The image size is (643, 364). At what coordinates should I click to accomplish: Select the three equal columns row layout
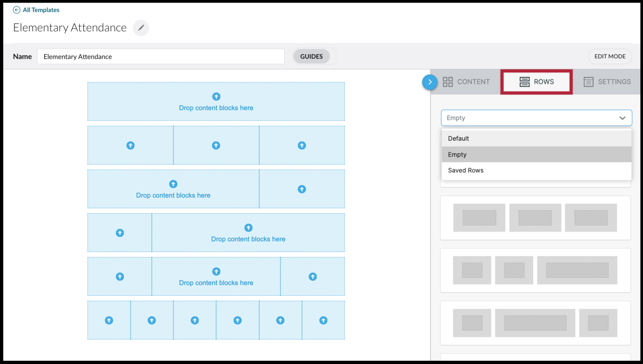535,218
